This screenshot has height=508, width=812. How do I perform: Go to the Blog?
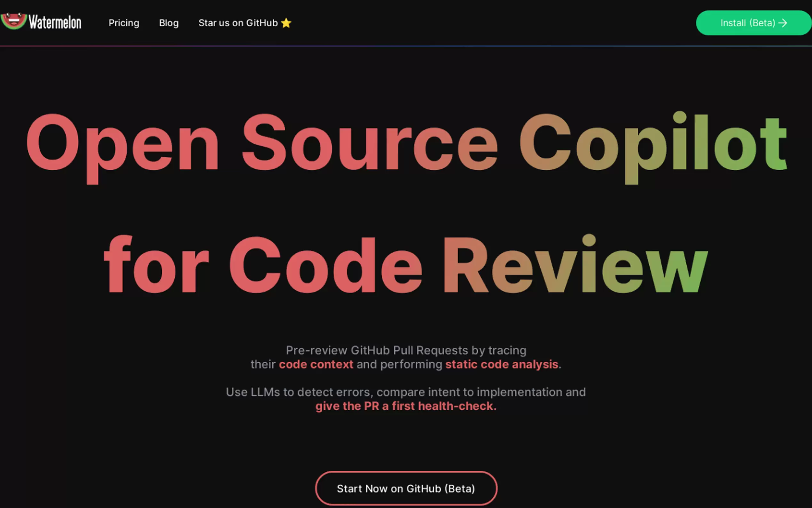pyautogui.click(x=169, y=23)
